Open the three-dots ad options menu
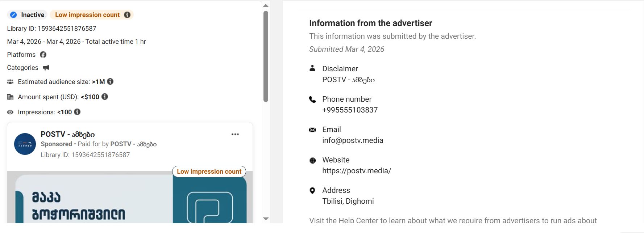644x233 pixels. (x=235, y=134)
